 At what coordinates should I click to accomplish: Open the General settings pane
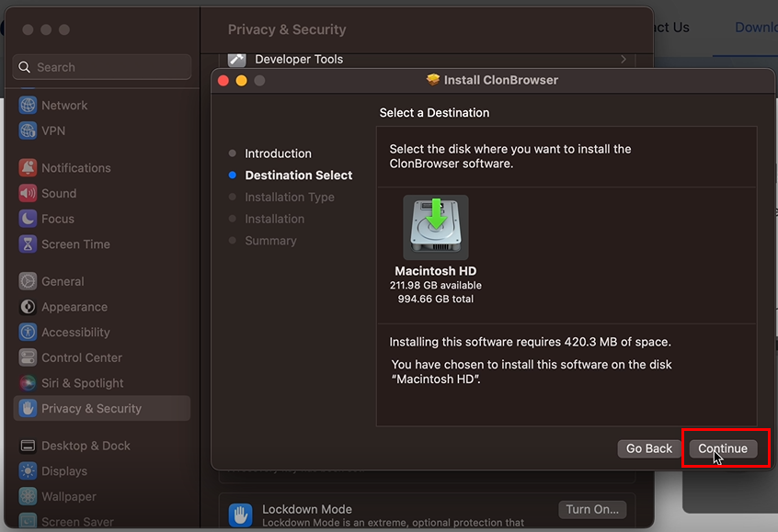[102, 281]
